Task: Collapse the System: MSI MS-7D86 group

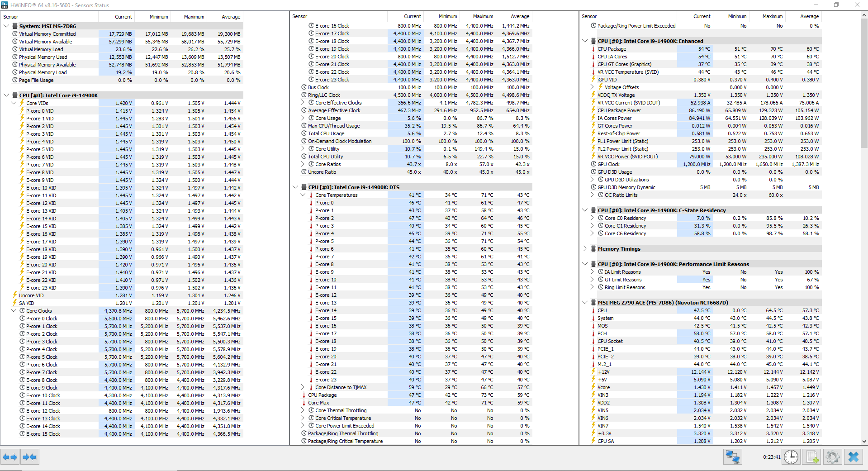Action: click(x=6, y=26)
